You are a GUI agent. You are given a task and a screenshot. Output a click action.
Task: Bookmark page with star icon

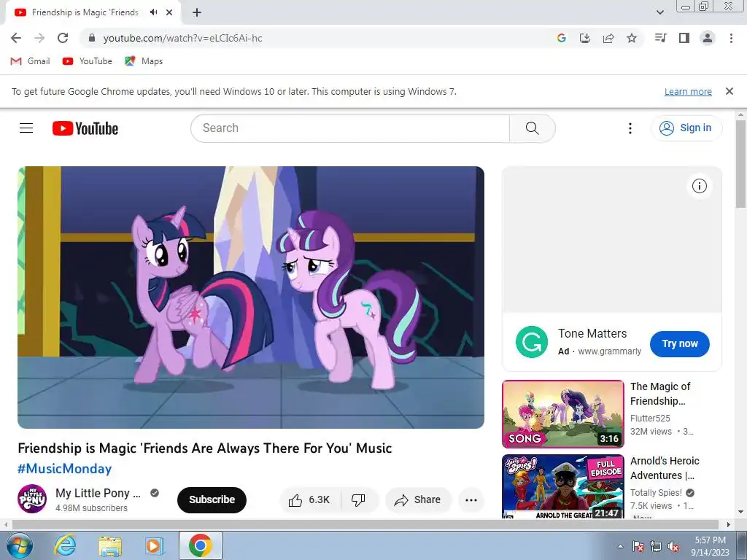pos(632,38)
